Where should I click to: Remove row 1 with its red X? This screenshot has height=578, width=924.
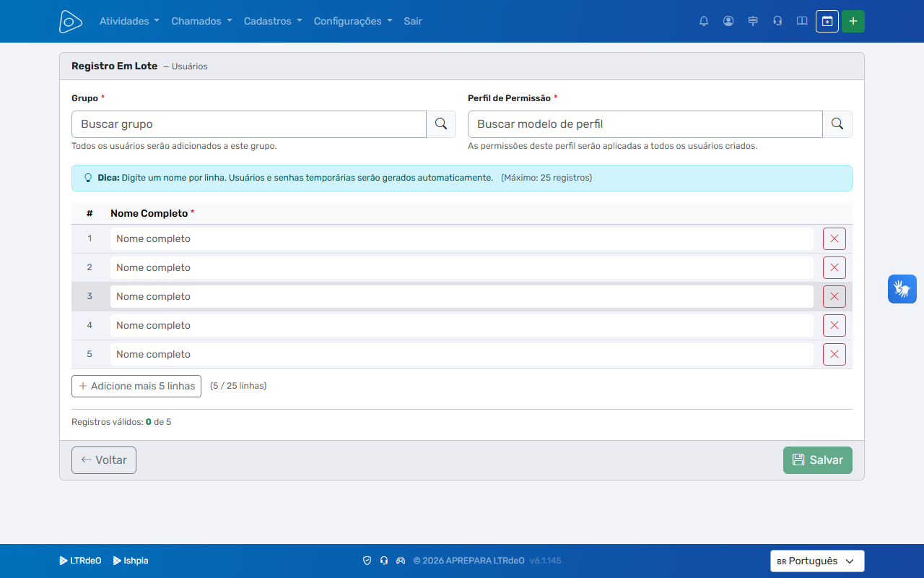pos(834,238)
